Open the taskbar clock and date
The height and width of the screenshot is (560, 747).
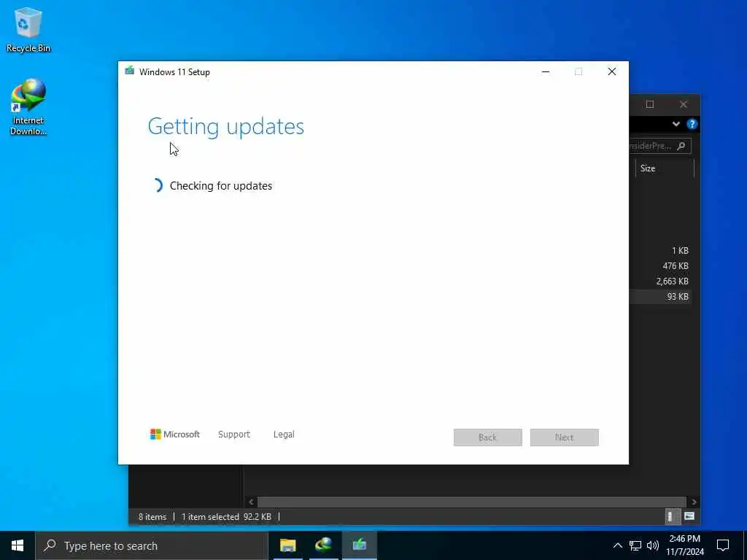[684, 545]
